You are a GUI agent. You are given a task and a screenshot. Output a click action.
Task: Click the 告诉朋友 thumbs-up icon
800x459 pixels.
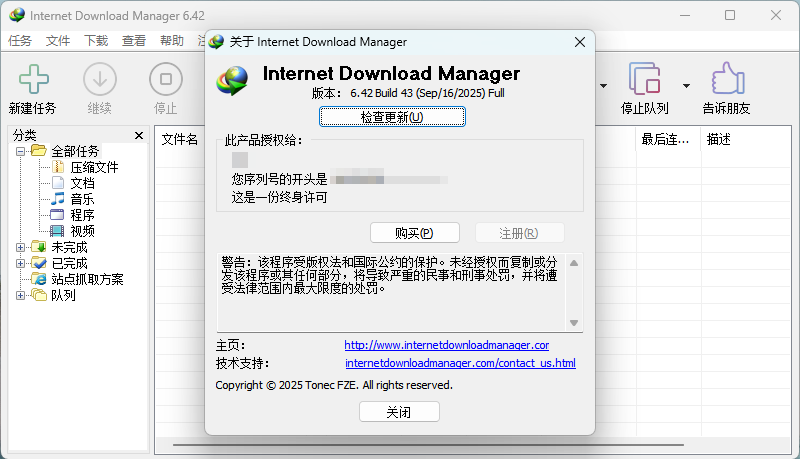(x=728, y=79)
